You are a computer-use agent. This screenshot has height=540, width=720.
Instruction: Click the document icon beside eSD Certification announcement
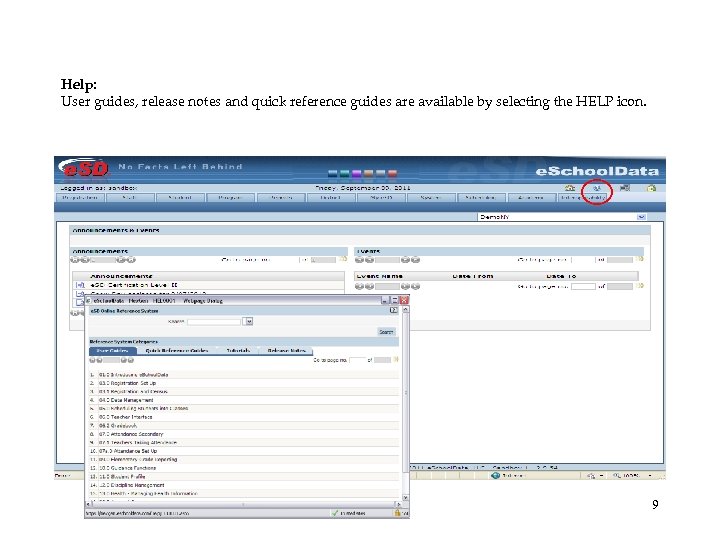(x=80, y=285)
